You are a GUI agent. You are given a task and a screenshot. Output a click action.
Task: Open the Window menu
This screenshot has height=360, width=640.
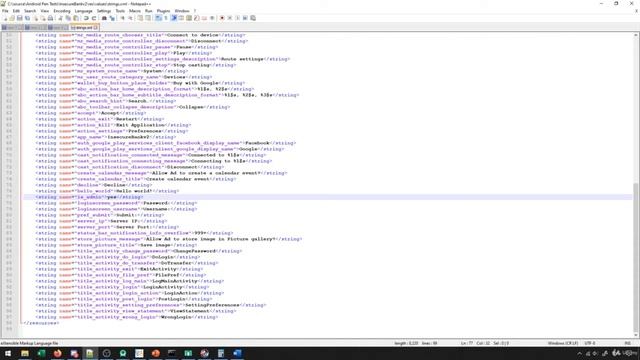tap(182, 11)
